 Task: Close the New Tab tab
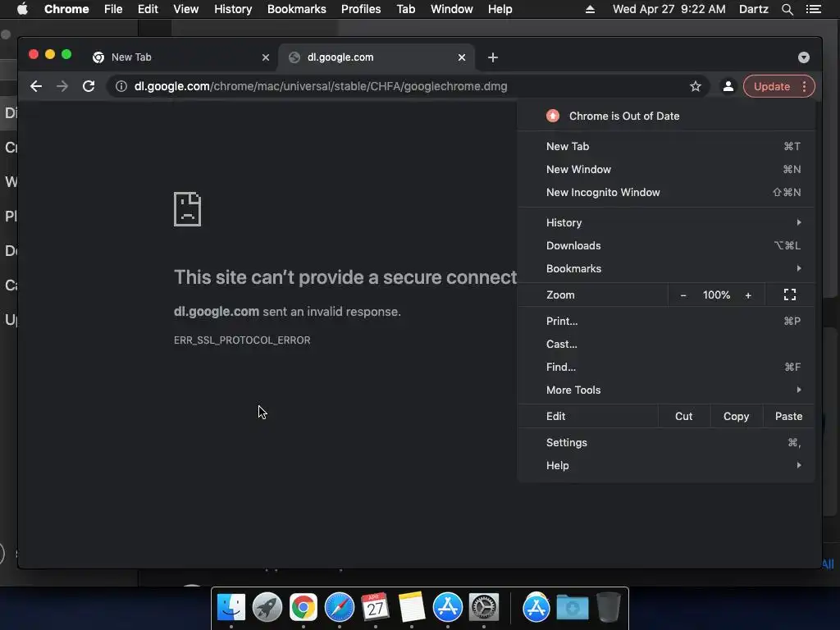266,57
